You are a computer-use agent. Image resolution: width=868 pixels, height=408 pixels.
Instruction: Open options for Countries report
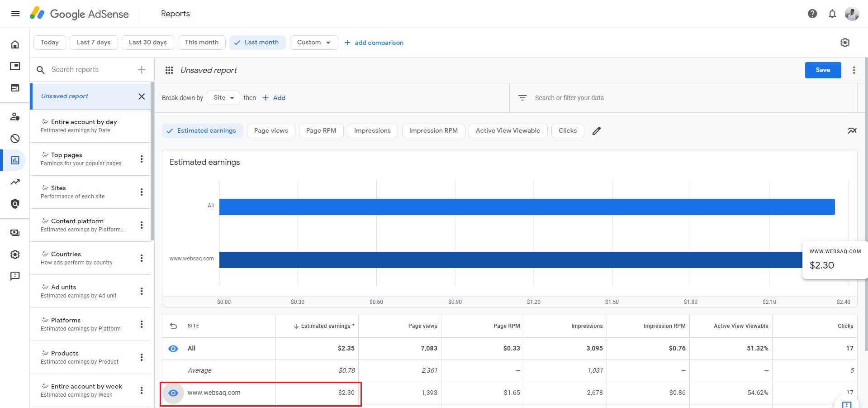pyautogui.click(x=142, y=258)
